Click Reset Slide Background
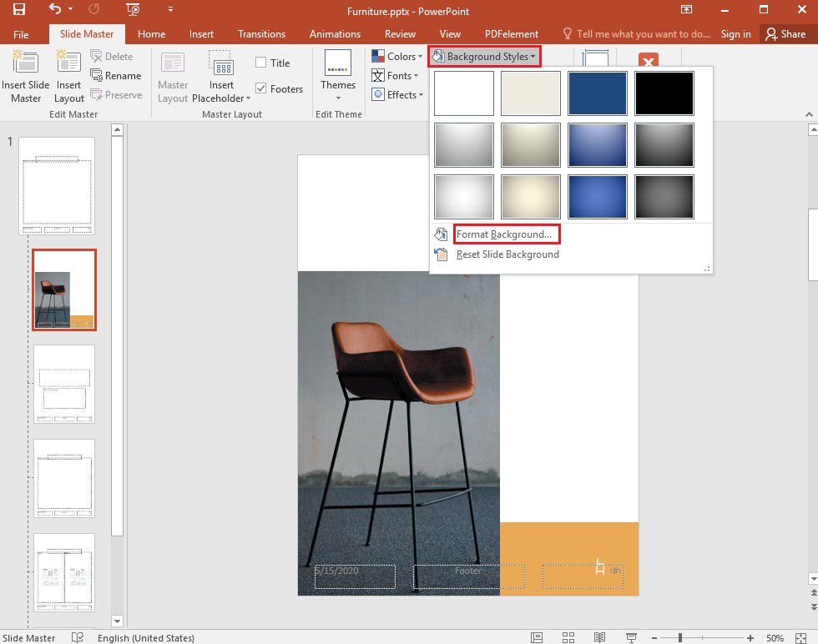Image resolution: width=818 pixels, height=644 pixels. click(x=507, y=254)
